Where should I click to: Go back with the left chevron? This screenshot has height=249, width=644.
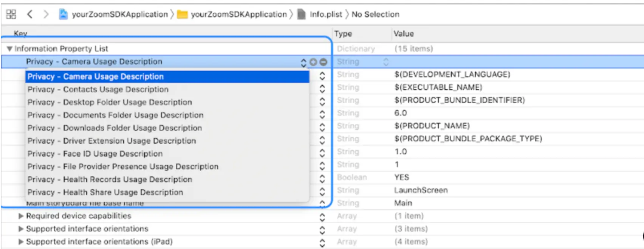tap(30, 14)
